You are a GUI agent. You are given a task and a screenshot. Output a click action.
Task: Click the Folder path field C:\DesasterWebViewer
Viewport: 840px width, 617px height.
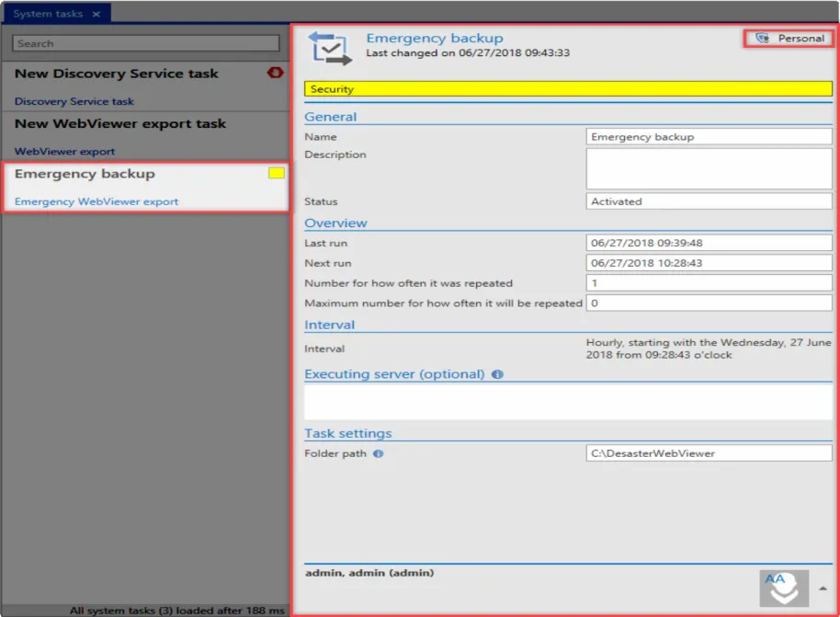coord(709,453)
